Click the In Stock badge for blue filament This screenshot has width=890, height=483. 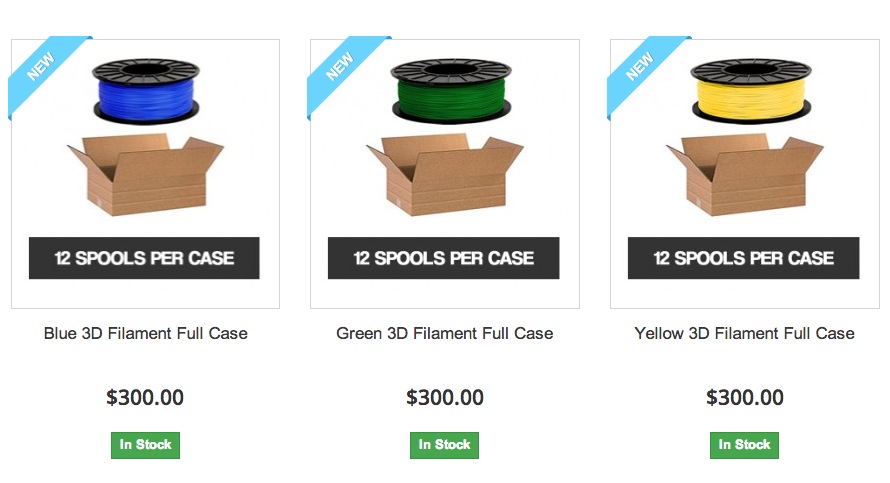[145, 445]
